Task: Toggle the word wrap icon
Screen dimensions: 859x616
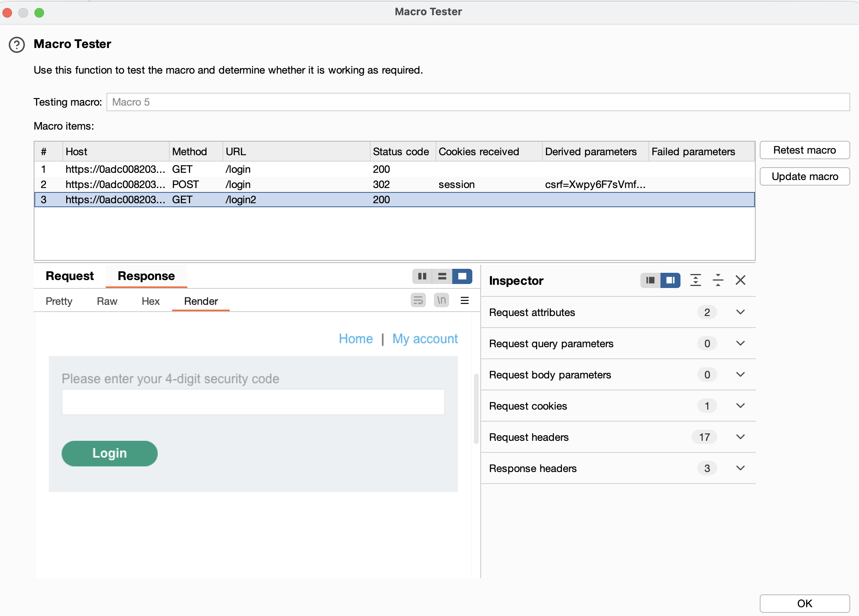Action: tap(418, 300)
